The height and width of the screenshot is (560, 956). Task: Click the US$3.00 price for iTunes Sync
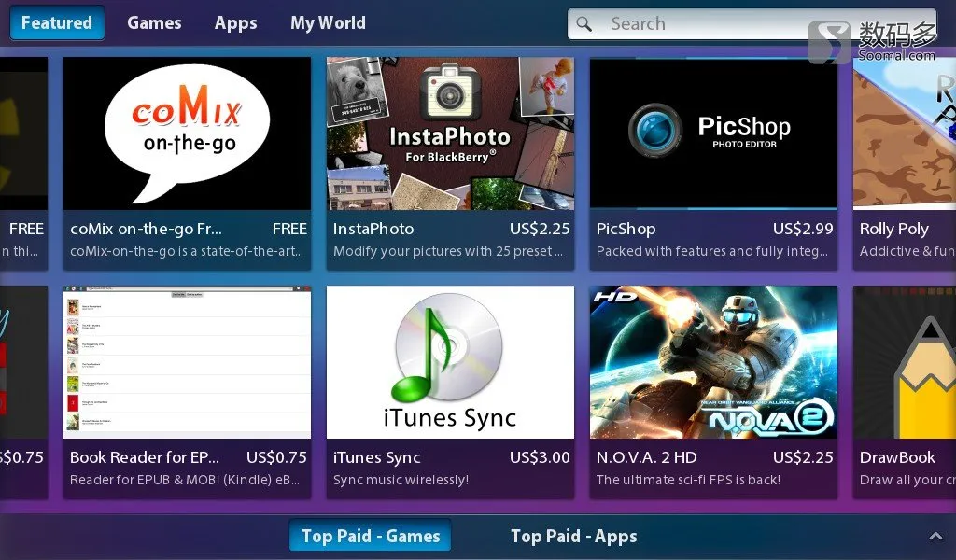coord(540,457)
